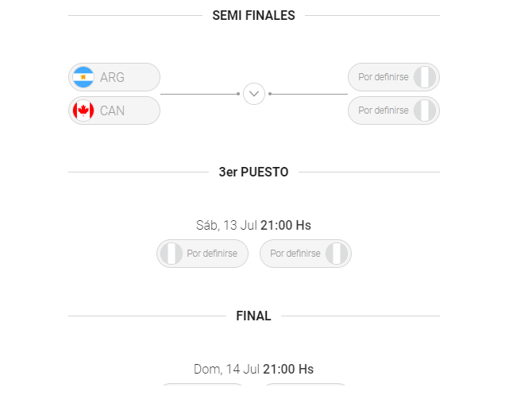The height and width of the screenshot is (403, 532).
Task: Select the CAN team label
Action: [112, 111]
